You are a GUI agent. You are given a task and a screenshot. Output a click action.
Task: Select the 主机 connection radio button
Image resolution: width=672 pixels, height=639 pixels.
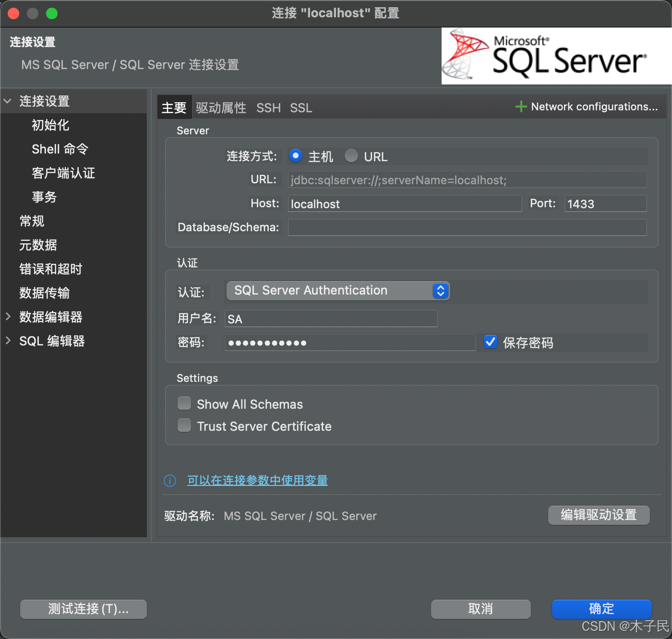[296, 156]
